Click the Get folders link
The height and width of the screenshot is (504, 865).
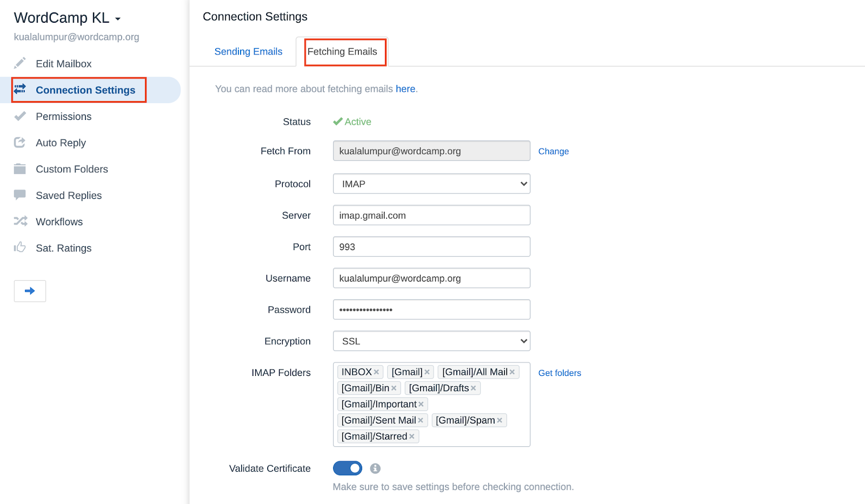(x=560, y=373)
